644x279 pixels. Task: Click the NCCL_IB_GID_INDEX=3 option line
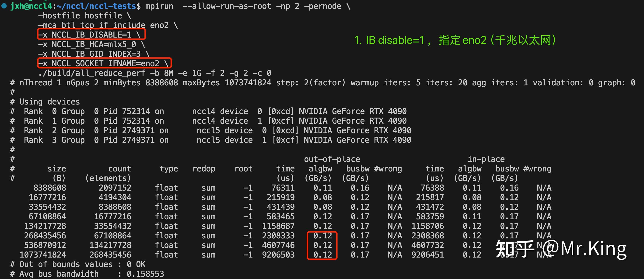tap(94, 54)
